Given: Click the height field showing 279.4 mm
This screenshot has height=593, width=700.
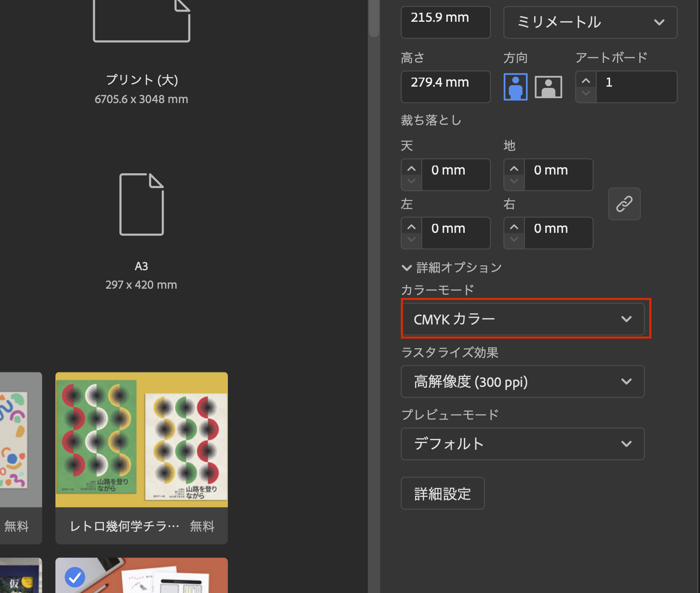Looking at the screenshot, I should pyautogui.click(x=445, y=87).
